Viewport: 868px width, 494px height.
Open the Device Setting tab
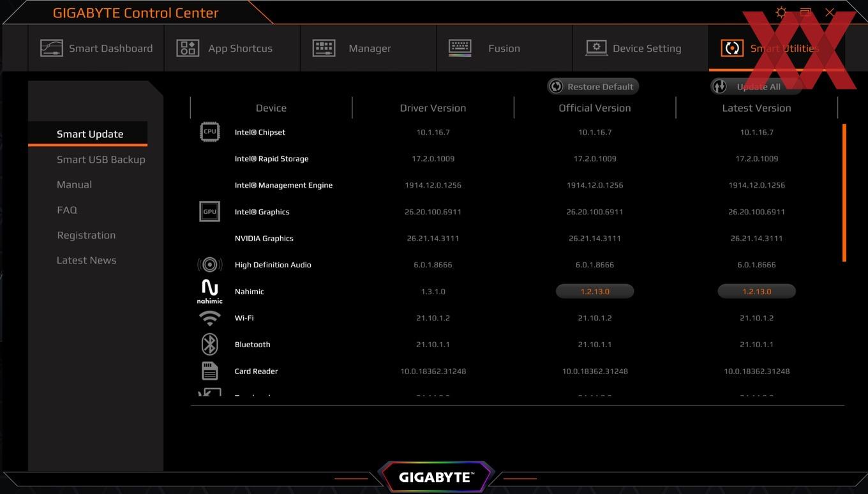[x=640, y=48]
